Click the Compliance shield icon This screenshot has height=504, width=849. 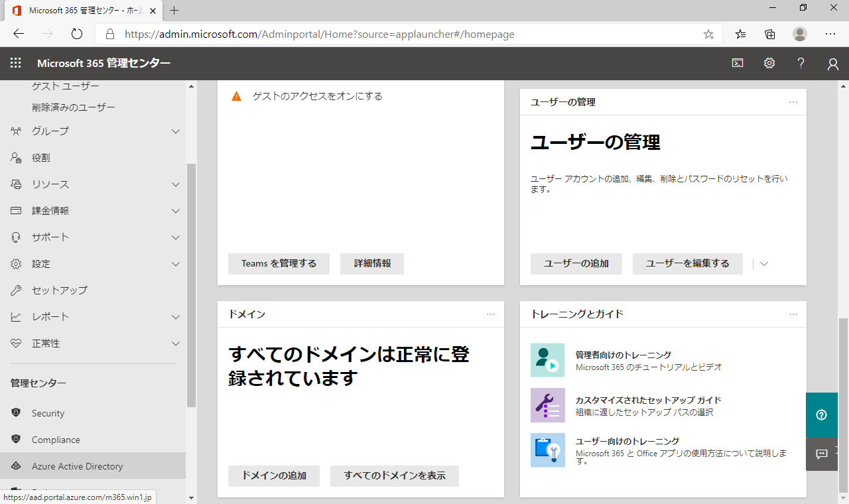[x=17, y=440]
